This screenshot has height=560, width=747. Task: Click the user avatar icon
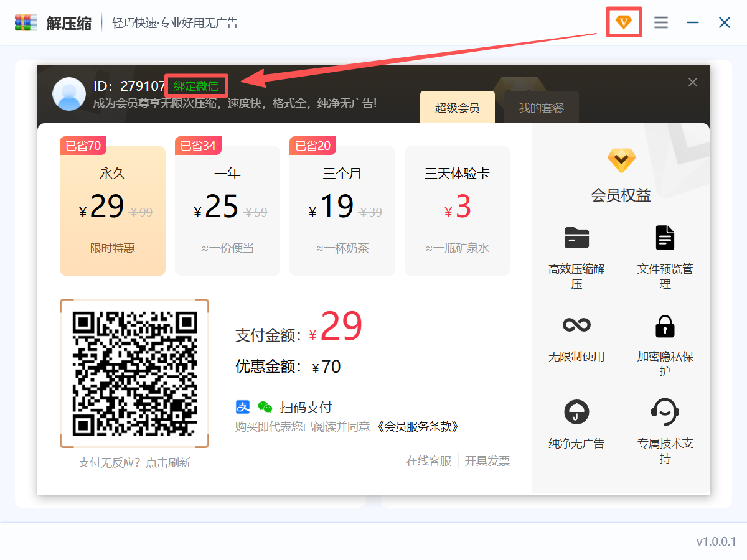coord(69,94)
